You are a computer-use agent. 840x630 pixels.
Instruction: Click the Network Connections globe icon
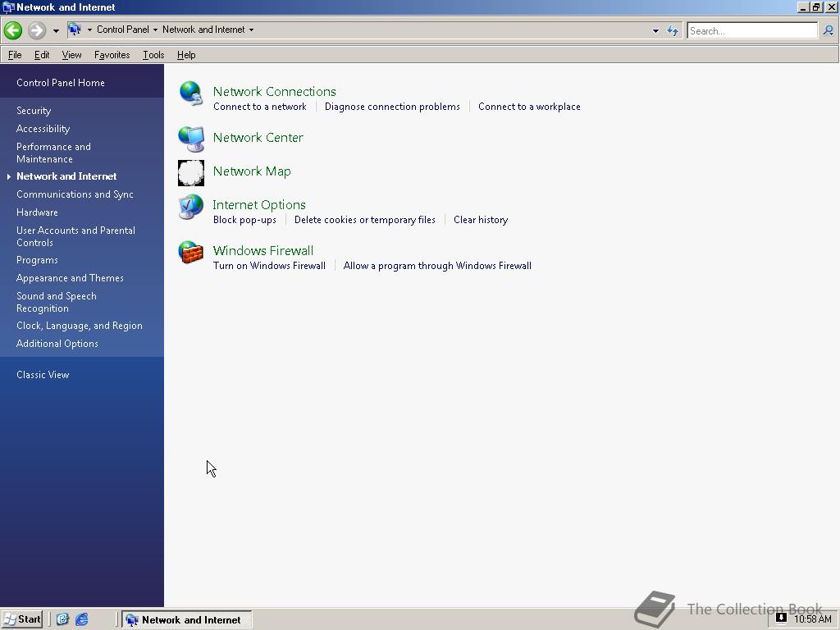click(x=190, y=94)
